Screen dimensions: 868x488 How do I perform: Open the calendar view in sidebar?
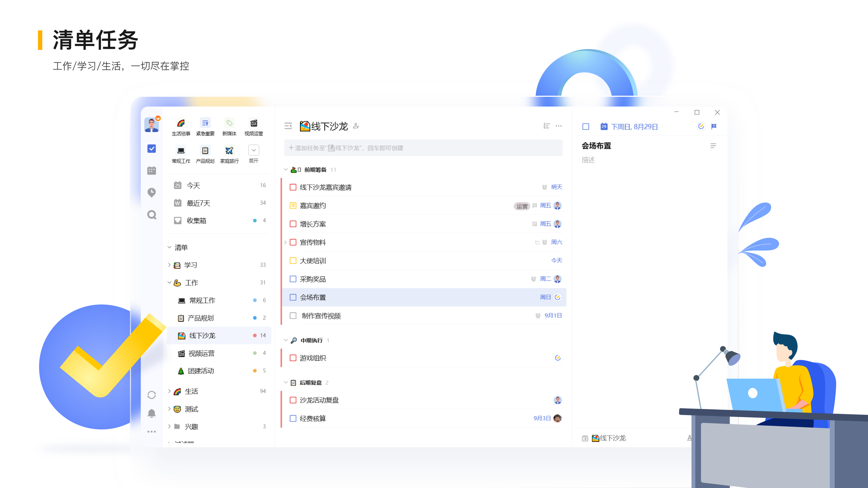pyautogui.click(x=152, y=171)
